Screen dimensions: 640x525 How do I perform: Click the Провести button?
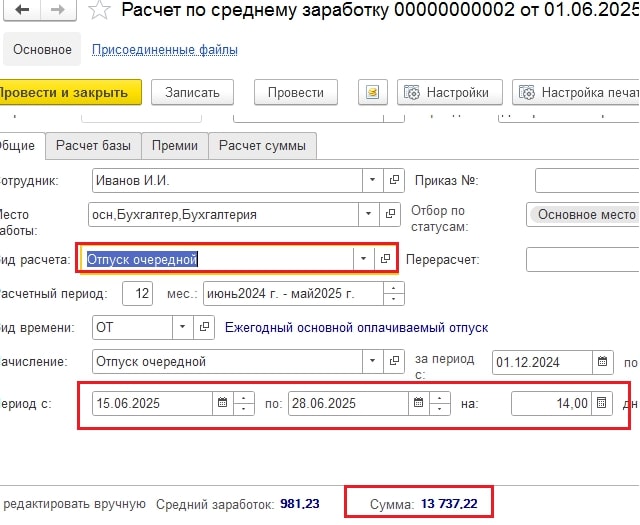296,93
